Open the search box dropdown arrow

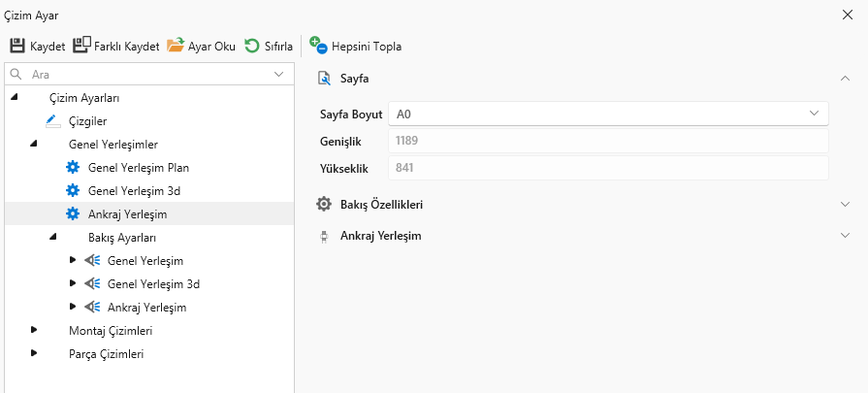pyautogui.click(x=279, y=74)
